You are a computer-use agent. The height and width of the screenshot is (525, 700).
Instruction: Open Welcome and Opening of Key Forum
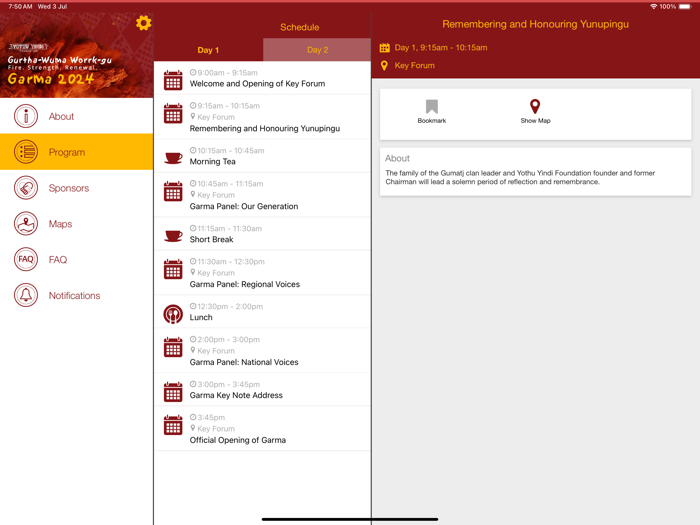[x=262, y=78]
